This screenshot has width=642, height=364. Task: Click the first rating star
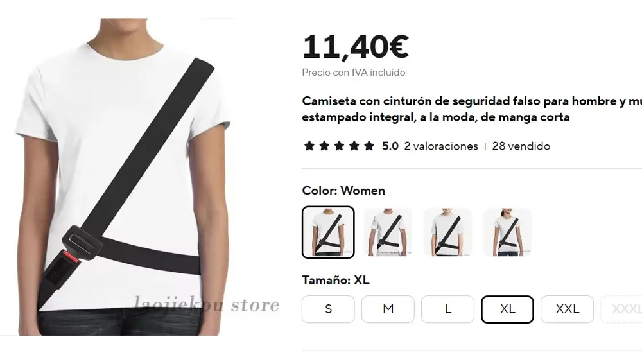309,146
